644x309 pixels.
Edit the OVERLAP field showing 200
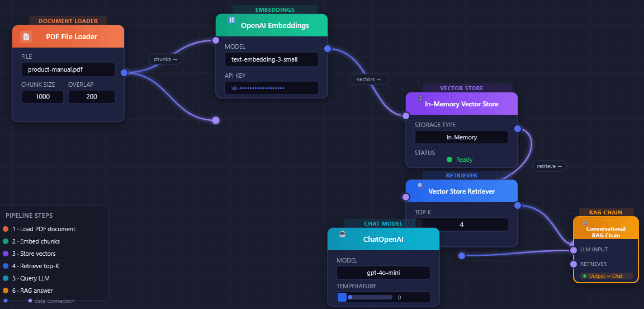coord(92,97)
